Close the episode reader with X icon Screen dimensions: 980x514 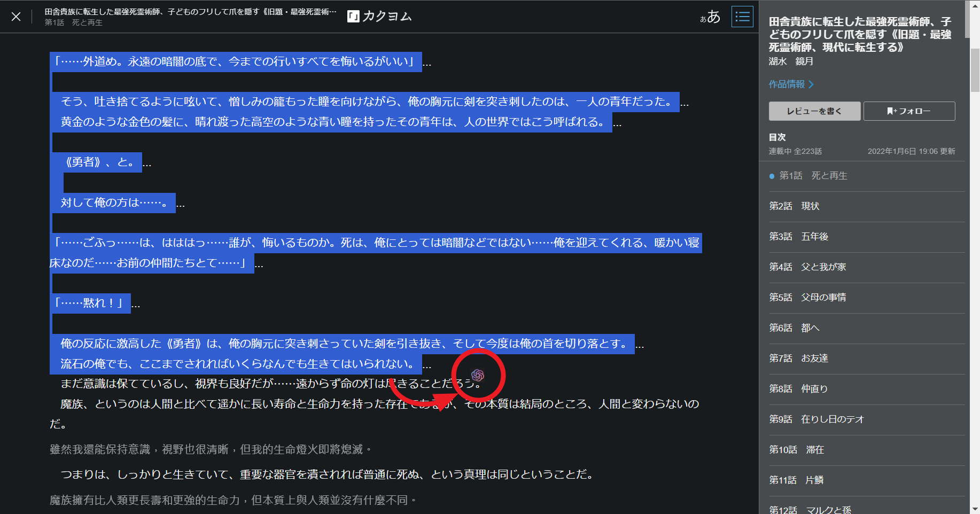[x=16, y=17]
